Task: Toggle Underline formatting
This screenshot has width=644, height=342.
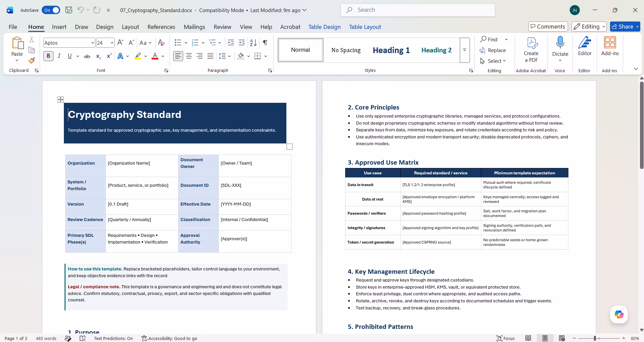Action: point(70,56)
